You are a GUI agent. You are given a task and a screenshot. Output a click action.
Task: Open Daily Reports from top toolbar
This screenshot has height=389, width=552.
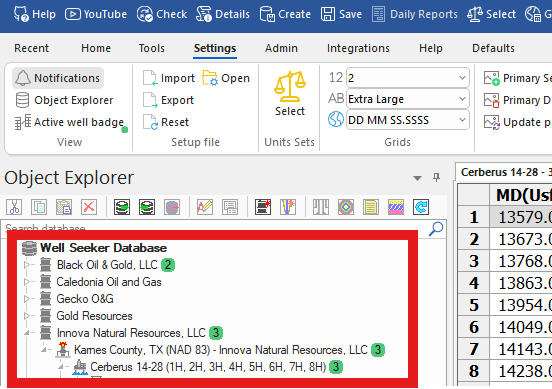tap(415, 14)
